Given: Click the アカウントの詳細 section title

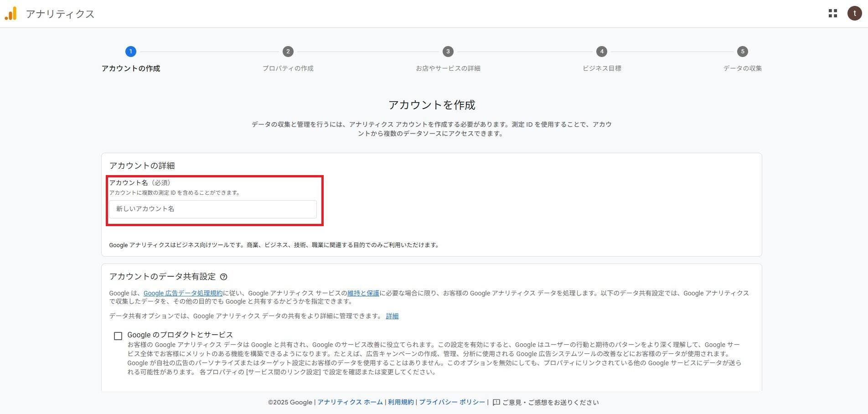Looking at the screenshot, I should click(142, 166).
